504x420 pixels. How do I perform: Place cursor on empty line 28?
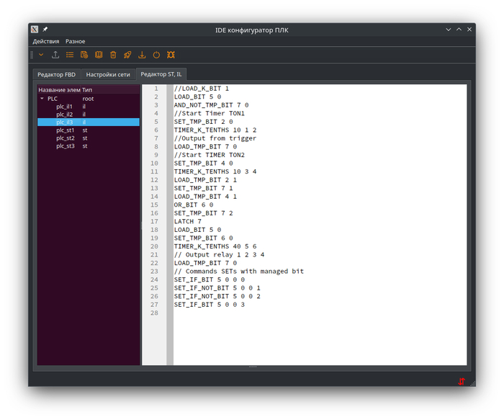(x=320, y=313)
